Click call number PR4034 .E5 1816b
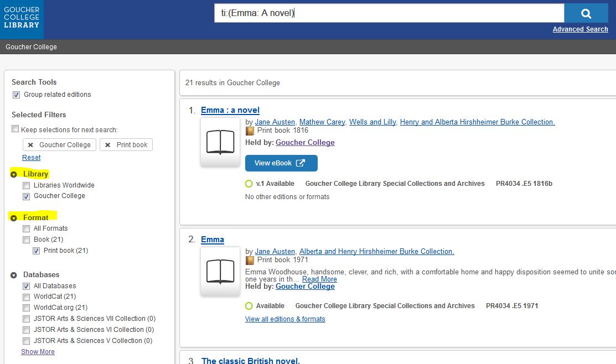The image size is (616, 364). 524,184
